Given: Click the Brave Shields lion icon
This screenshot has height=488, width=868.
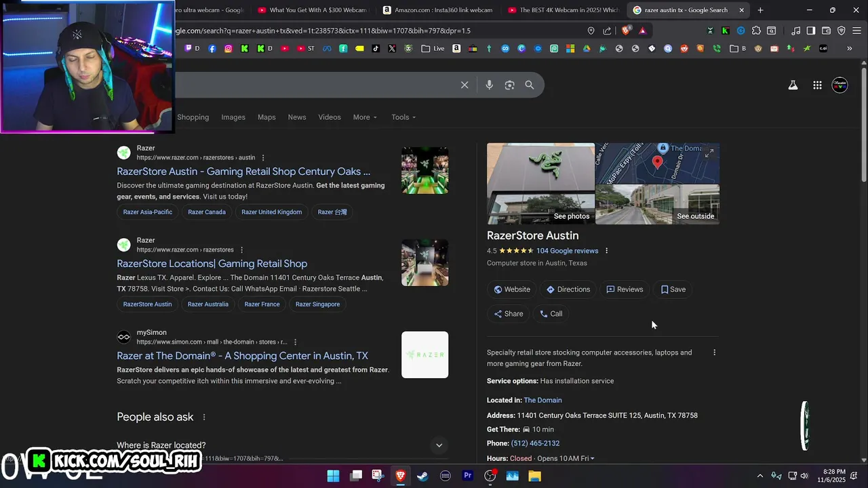Looking at the screenshot, I should tap(625, 30).
